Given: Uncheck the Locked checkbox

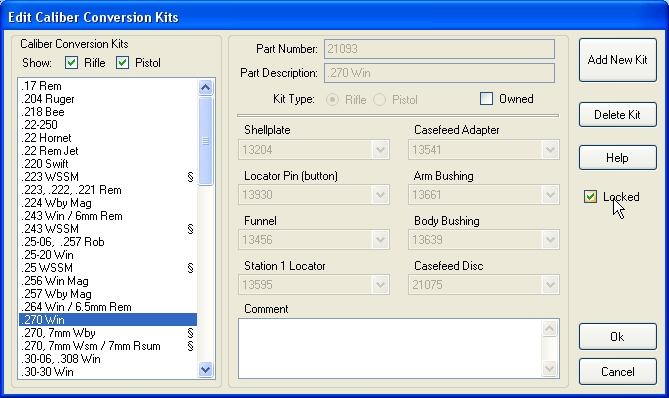Looking at the screenshot, I should click(590, 197).
